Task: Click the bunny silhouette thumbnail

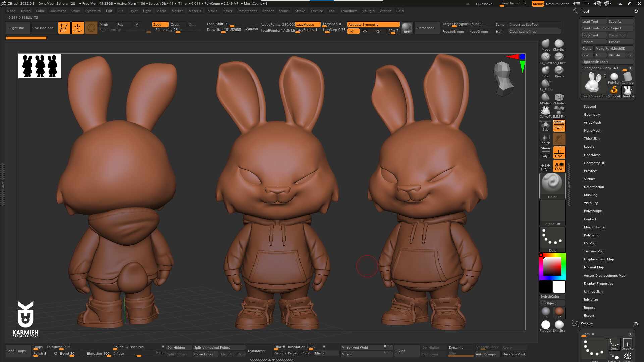Action: pos(40,66)
